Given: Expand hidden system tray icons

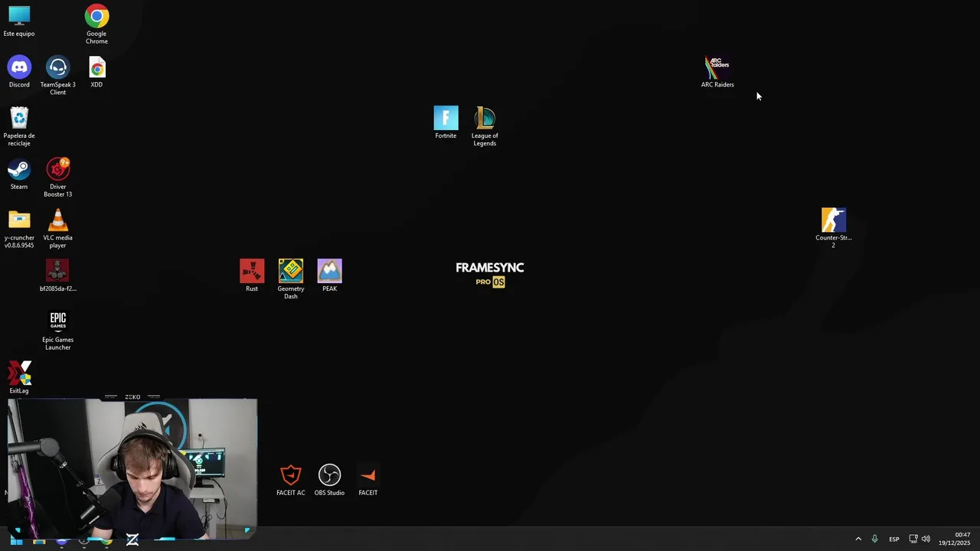Looking at the screenshot, I should (858, 540).
